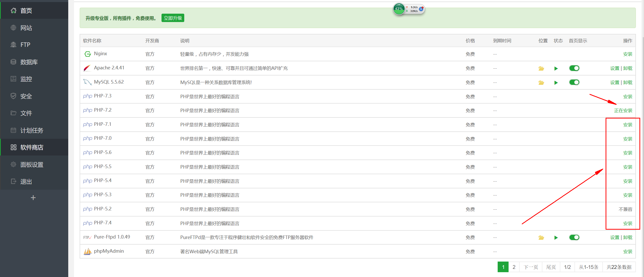This screenshot has height=277, width=644.
Task: Click the MySQL running status play icon
Action: [556, 83]
